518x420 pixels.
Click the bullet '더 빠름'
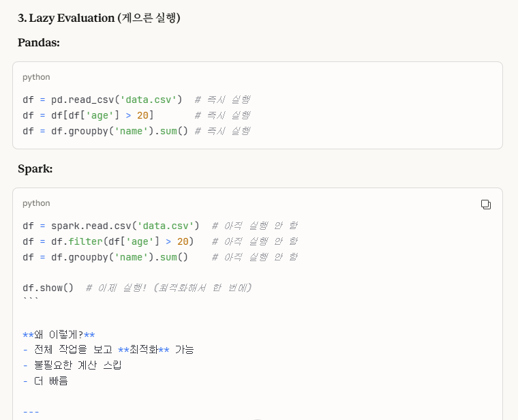pyautogui.click(x=45, y=381)
